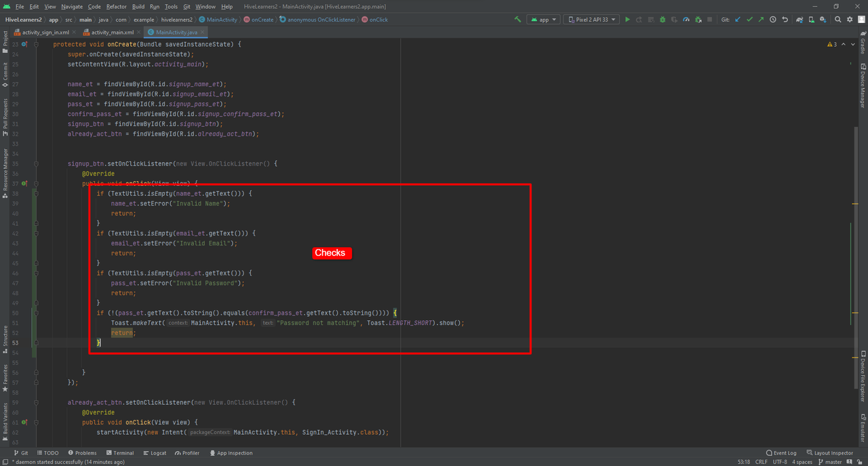868x466 pixels.
Task: Toggle the Build Variants tool window
Action: (5, 421)
